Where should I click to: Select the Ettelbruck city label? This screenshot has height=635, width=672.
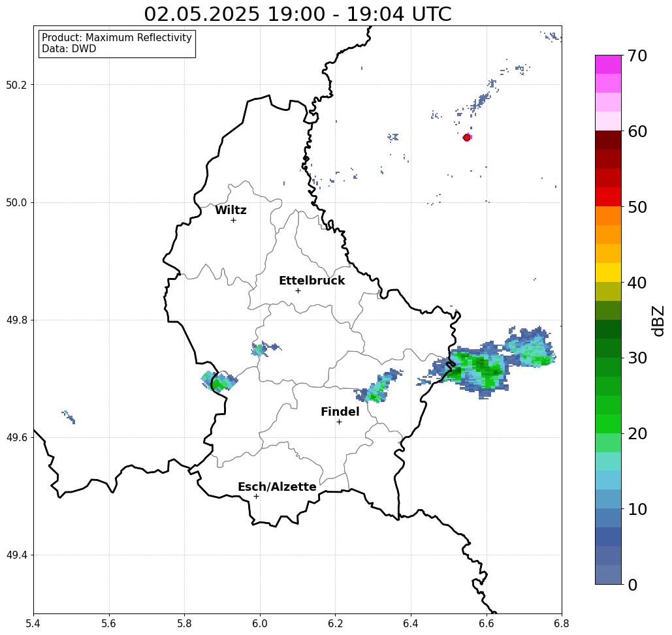(x=312, y=281)
